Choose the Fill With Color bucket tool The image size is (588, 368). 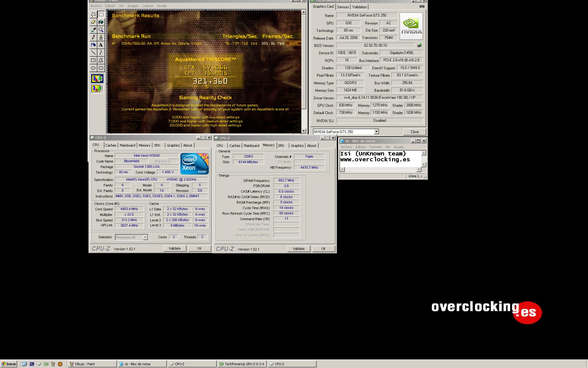pyautogui.click(x=101, y=22)
